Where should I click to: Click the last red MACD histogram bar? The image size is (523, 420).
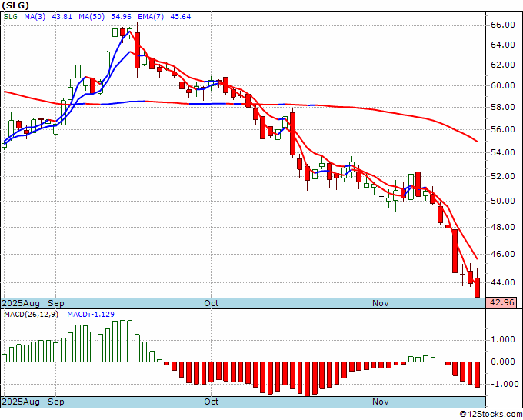click(478, 375)
